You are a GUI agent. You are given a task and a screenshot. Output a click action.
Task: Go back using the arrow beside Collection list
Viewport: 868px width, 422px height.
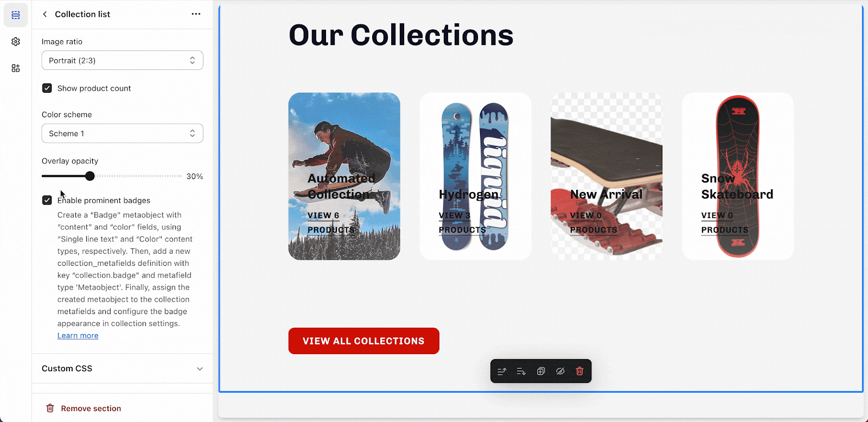click(45, 14)
